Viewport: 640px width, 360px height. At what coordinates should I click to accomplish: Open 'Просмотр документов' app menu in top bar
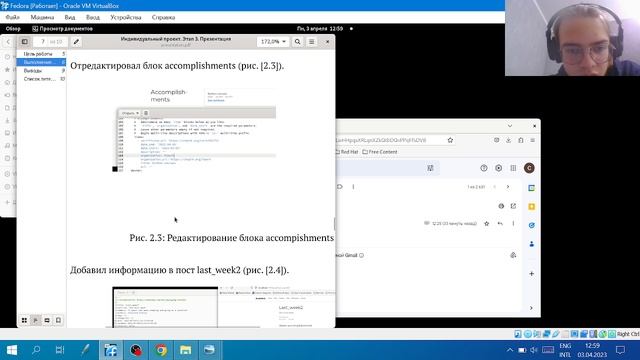point(62,29)
